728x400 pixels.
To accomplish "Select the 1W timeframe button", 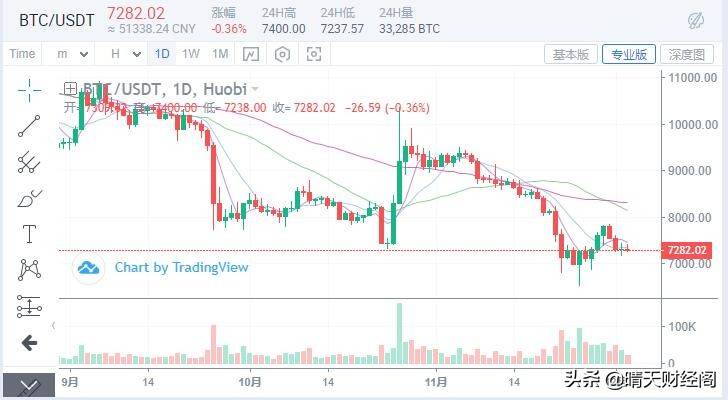I will pyautogui.click(x=191, y=54).
